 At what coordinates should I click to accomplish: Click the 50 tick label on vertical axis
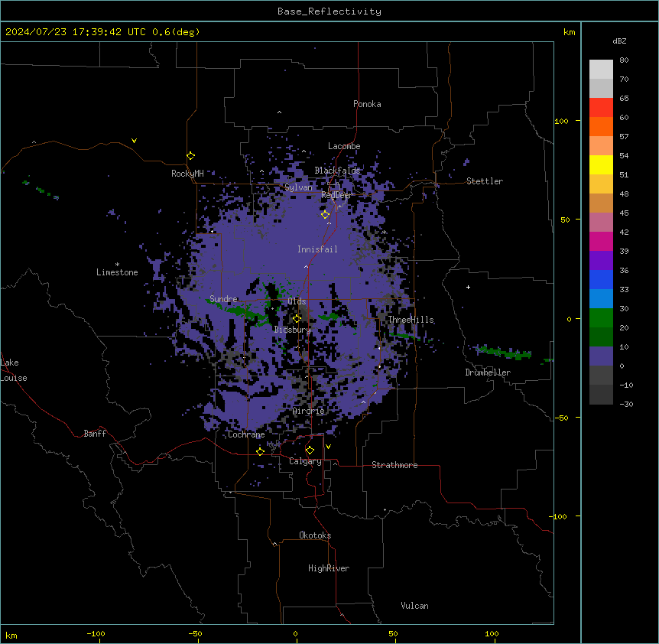coord(565,220)
